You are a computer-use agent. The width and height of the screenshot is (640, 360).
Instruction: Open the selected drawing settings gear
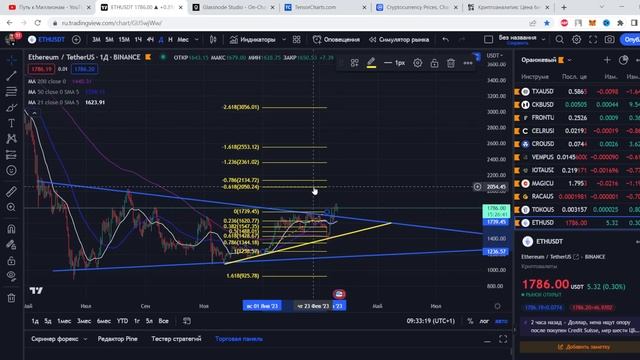pyautogui.click(x=418, y=63)
